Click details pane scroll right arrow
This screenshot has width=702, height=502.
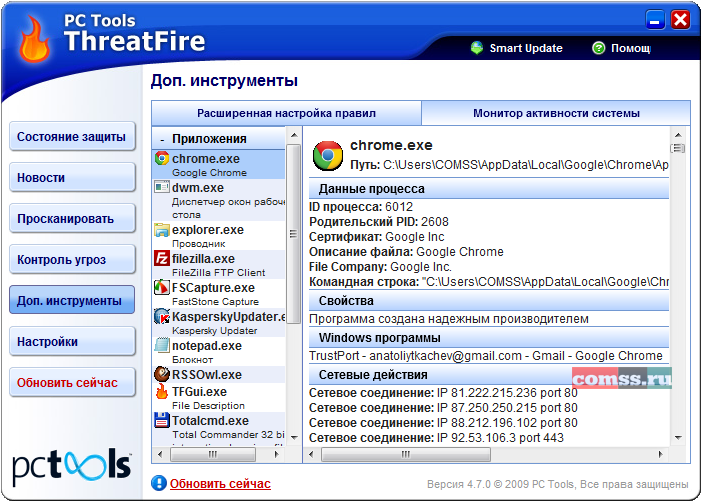tap(661, 455)
